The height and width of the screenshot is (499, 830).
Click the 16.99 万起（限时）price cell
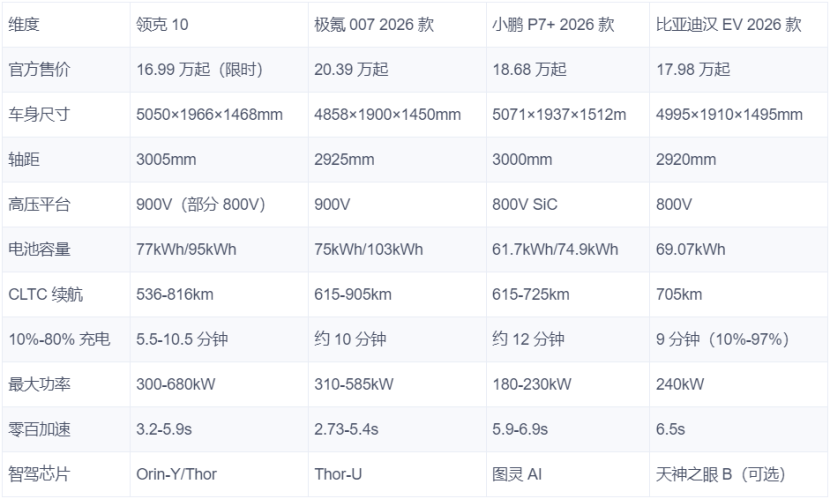click(x=219, y=69)
